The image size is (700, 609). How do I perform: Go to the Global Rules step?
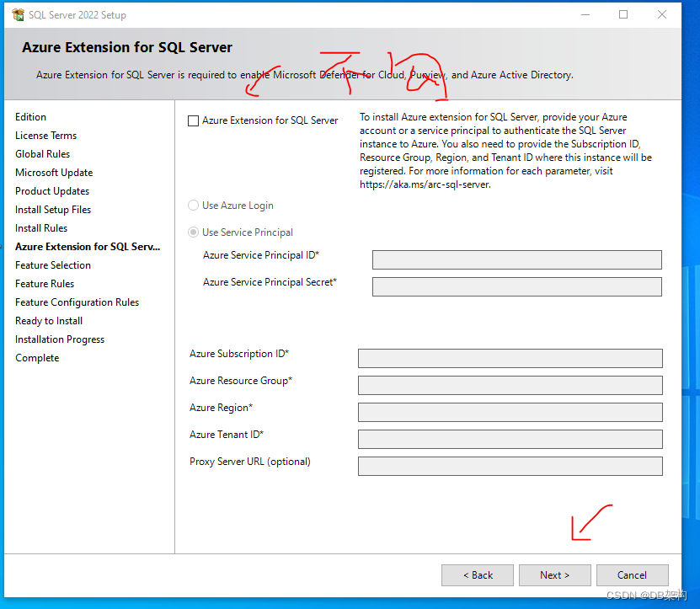pyautogui.click(x=42, y=153)
